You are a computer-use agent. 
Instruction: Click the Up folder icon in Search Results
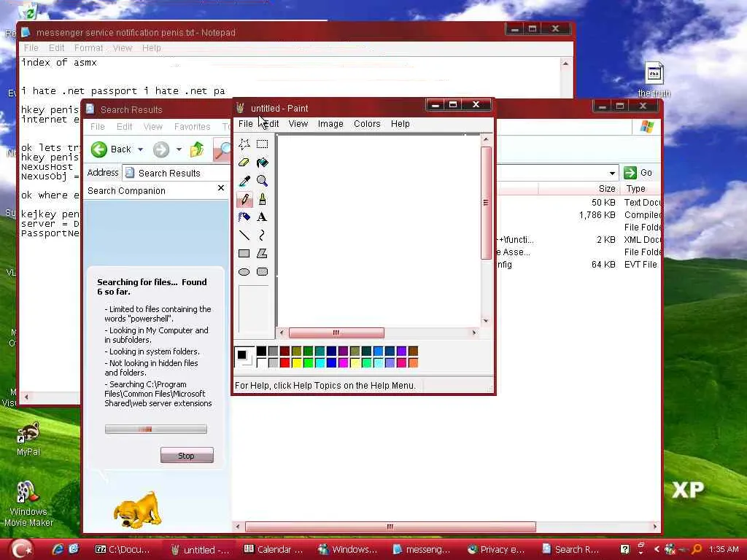point(197,149)
